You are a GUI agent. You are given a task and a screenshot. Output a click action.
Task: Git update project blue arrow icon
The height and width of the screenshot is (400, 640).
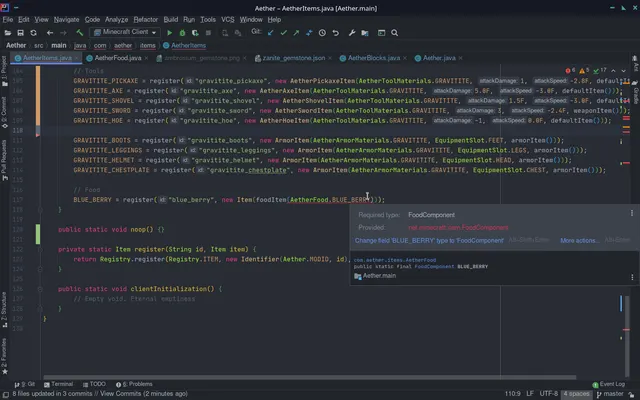(271, 33)
